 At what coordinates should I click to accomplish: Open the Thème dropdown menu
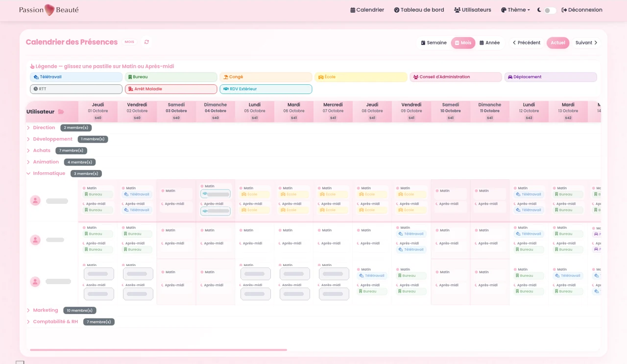tap(515, 10)
